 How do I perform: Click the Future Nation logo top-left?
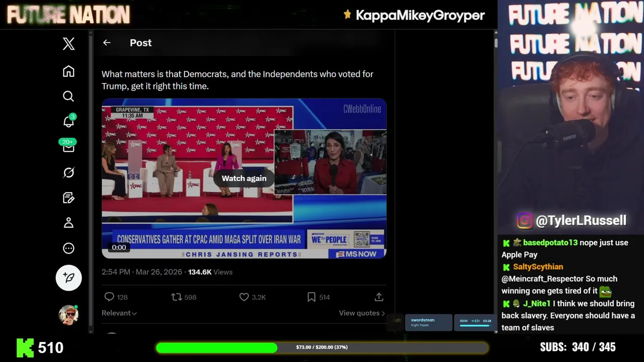click(x=68, y=15)
